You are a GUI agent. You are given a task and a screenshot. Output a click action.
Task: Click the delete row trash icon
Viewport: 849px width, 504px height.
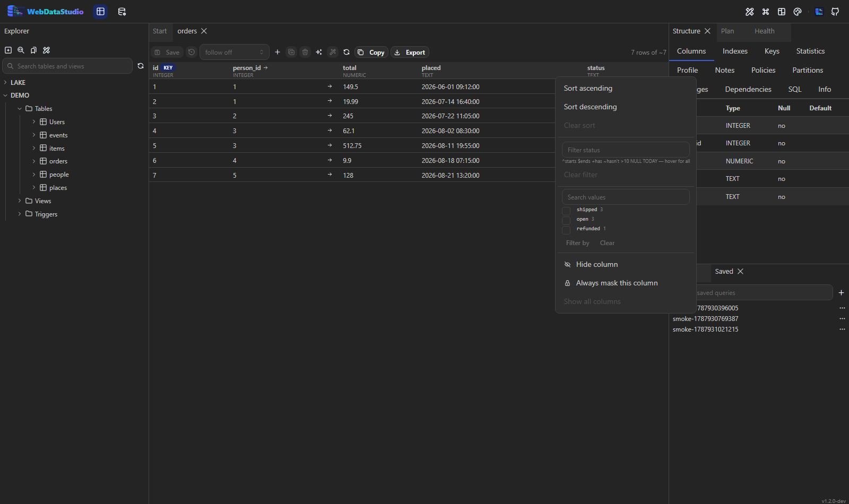(305, 52)
